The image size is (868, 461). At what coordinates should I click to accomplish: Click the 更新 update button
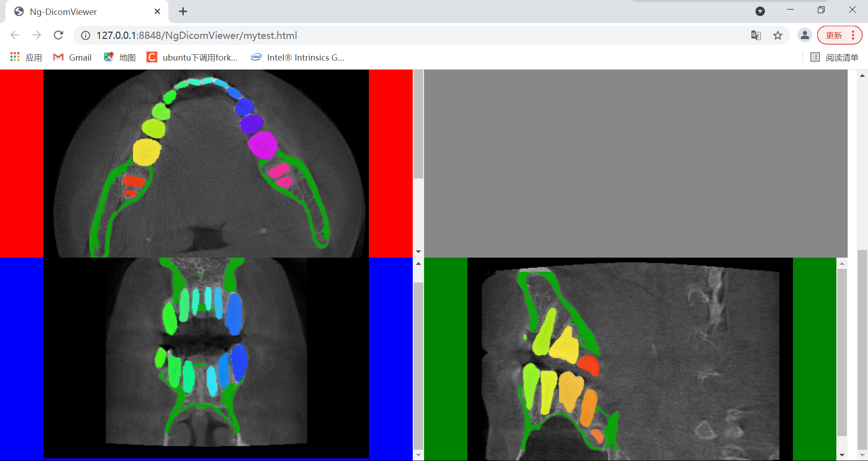pyautogui.click(x=834, y=35)
